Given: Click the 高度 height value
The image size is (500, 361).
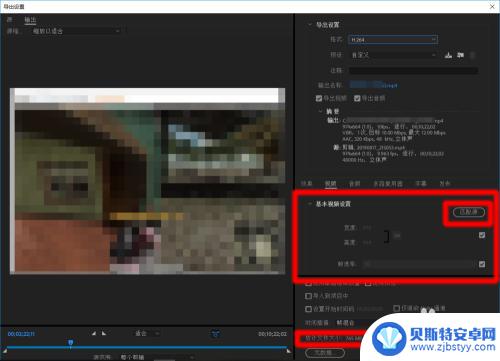Looking at the screenshot, I should tap(367, 242).
